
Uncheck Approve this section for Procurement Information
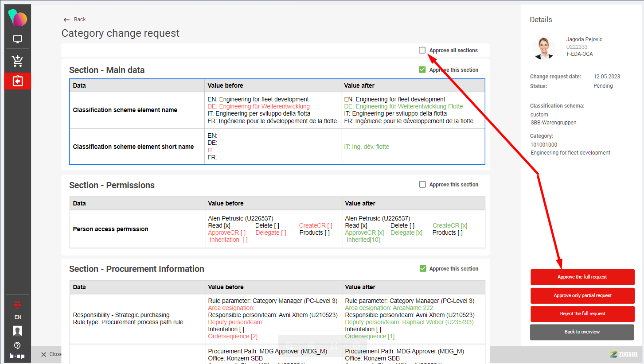(x=422, y=269)
